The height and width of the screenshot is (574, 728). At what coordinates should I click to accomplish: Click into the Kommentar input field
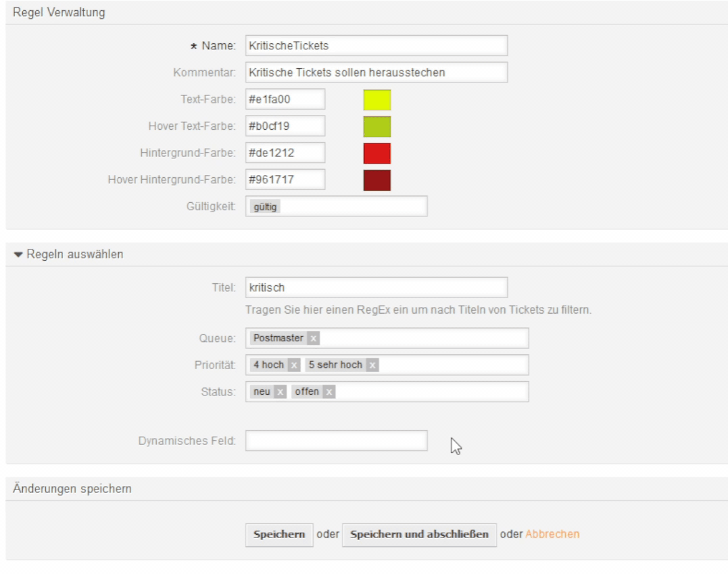tap(376, 72)
